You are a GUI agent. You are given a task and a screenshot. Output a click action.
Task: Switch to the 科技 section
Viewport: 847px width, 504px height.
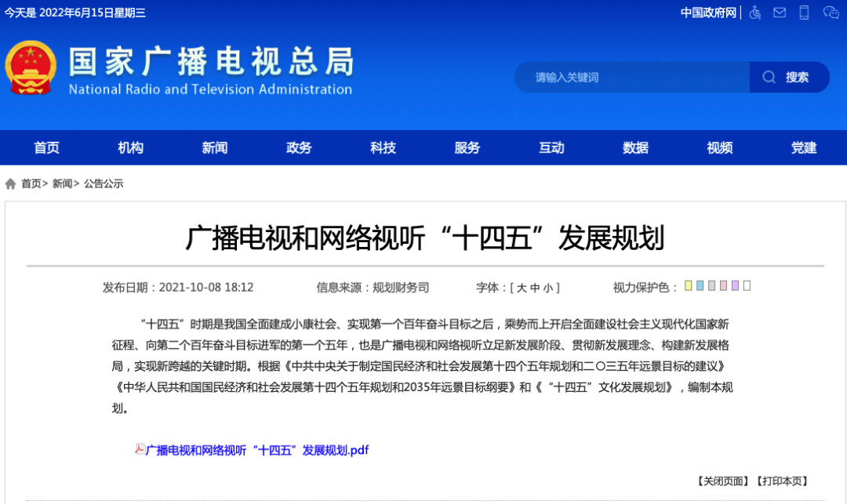[x=383, y=147]
